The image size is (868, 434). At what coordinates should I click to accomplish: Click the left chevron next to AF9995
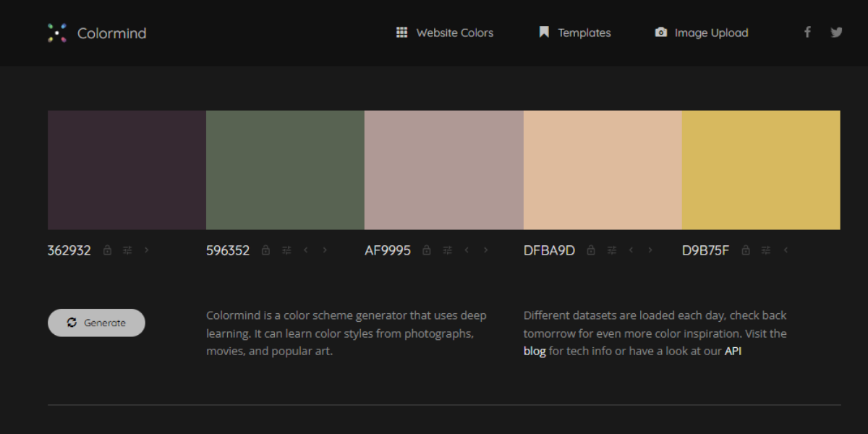click(467, 250)
